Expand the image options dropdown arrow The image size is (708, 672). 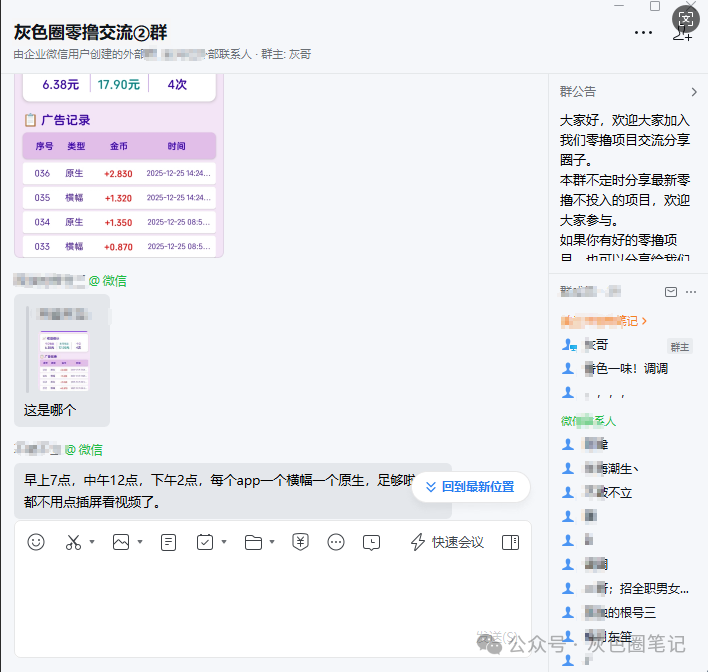(x=140, y=542)
